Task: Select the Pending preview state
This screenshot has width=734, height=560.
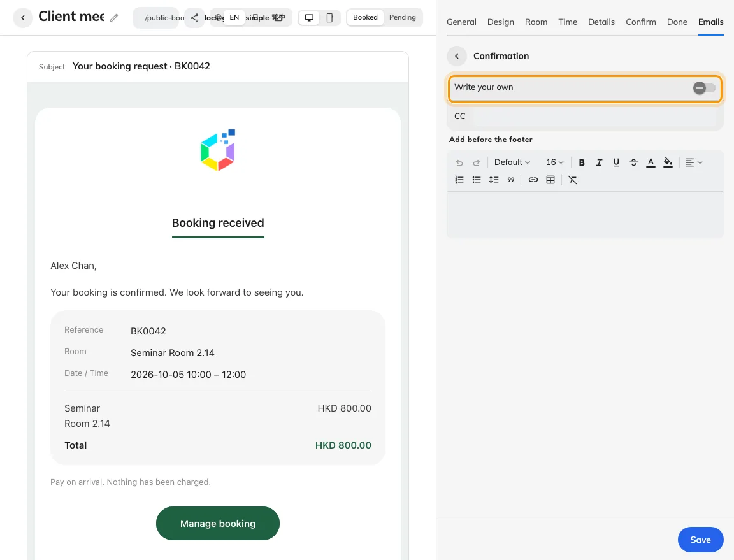Action: point(402,17)
